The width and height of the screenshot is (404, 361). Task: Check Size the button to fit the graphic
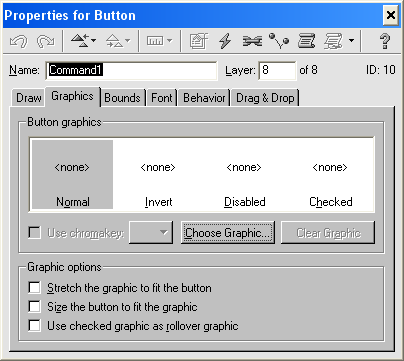pos(35,306)
